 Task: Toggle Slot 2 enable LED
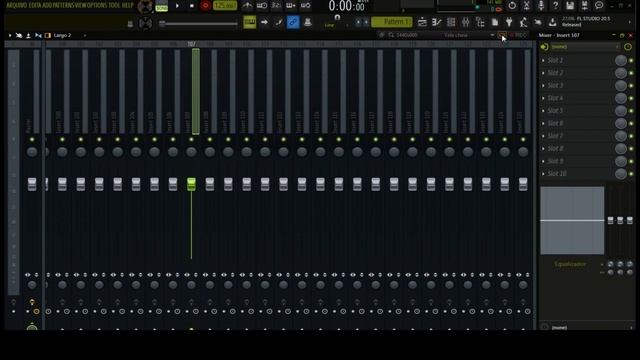[x=631, y=73]
